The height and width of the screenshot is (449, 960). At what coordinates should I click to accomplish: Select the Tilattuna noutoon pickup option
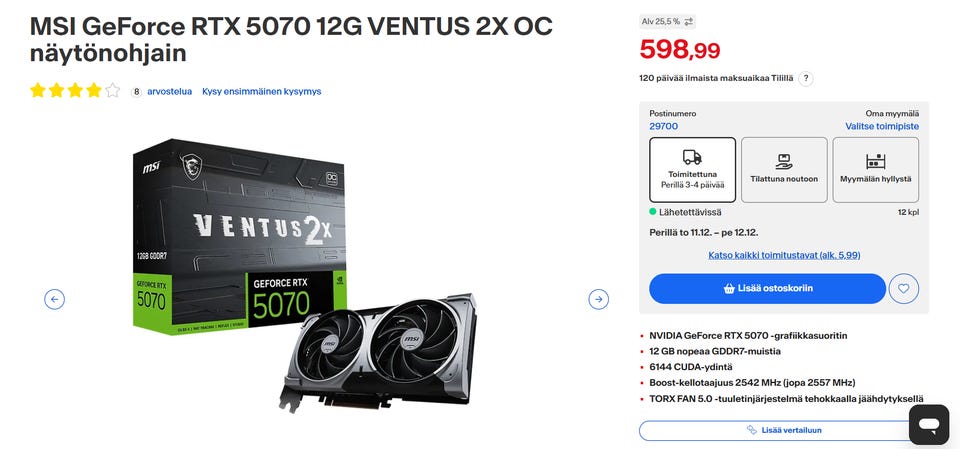(784, 170)
